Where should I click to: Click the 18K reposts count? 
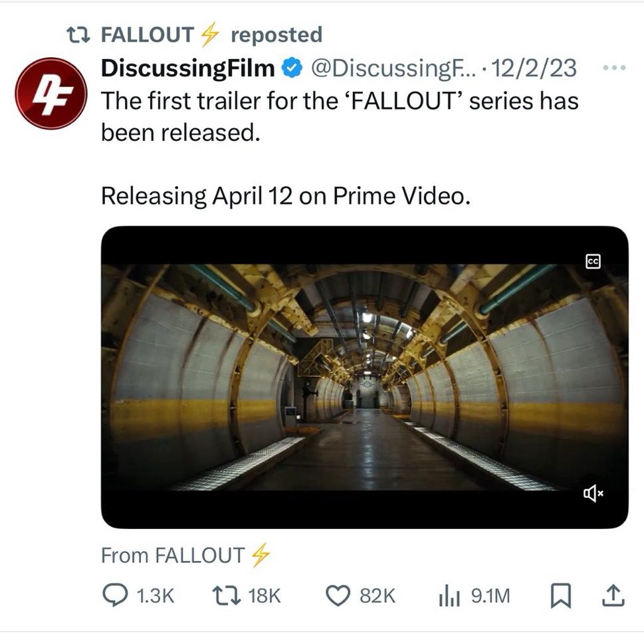264,596
